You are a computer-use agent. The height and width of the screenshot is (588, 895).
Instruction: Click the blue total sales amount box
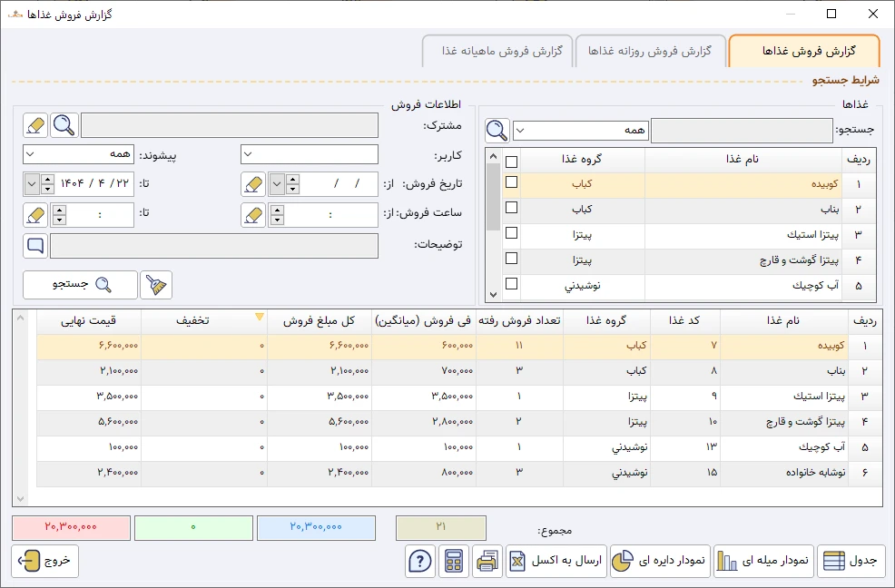316,527
